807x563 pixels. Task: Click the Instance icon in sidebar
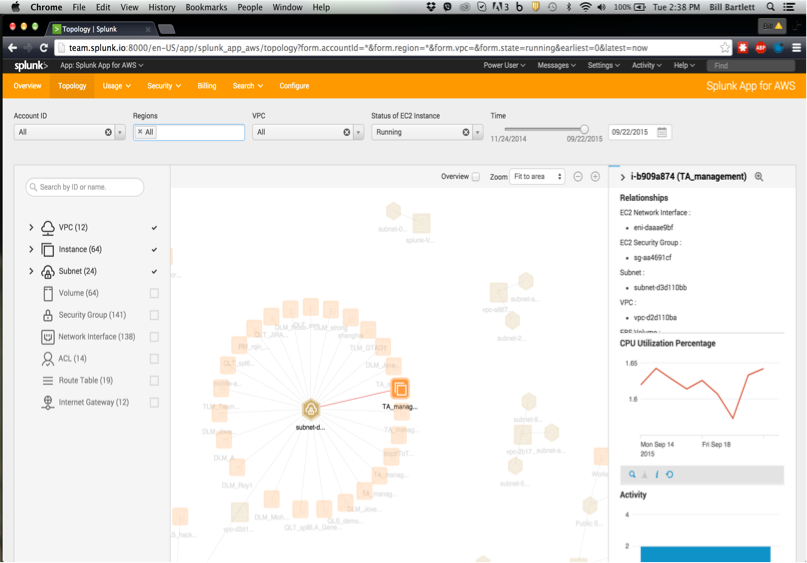[x=47, y=250]
